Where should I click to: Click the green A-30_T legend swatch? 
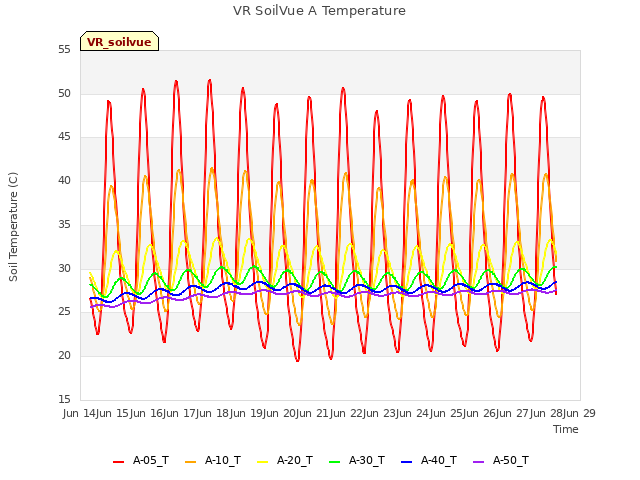[334, 462]
